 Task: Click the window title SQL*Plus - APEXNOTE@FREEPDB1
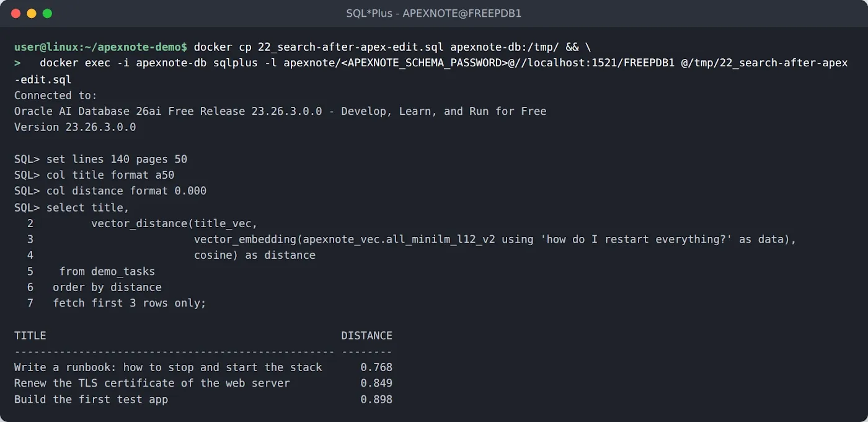click(434, 13)
